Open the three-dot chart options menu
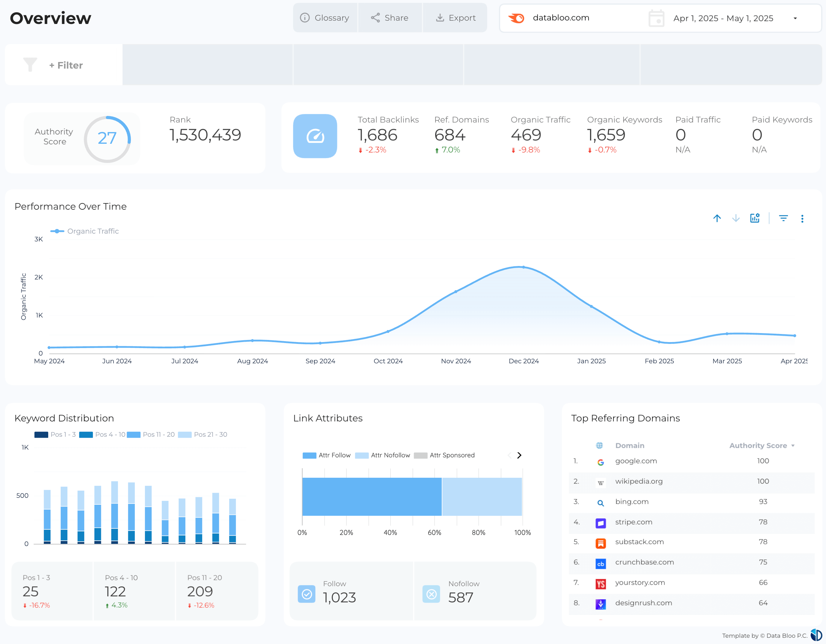This screenshot has height=644, width=826. point(803,218)
